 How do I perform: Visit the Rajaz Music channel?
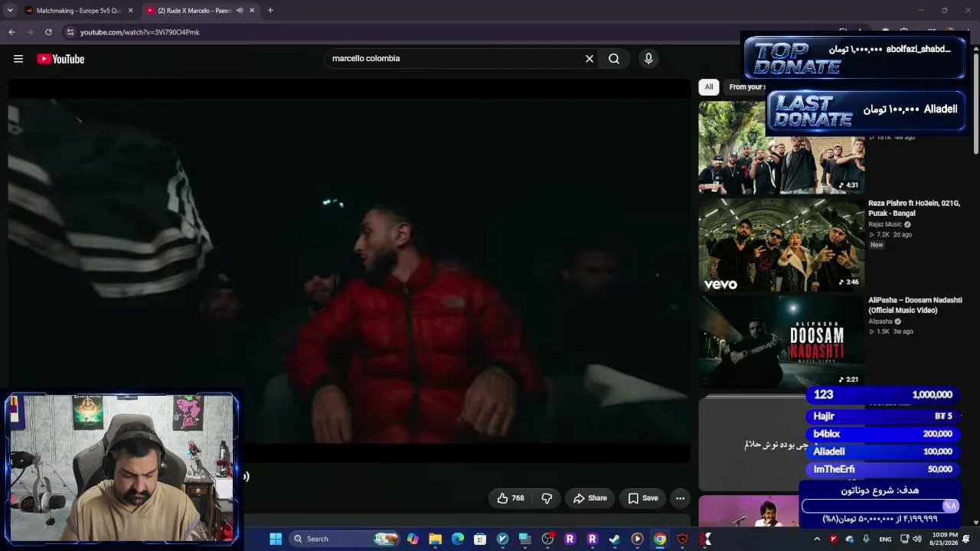coord(885,224)
